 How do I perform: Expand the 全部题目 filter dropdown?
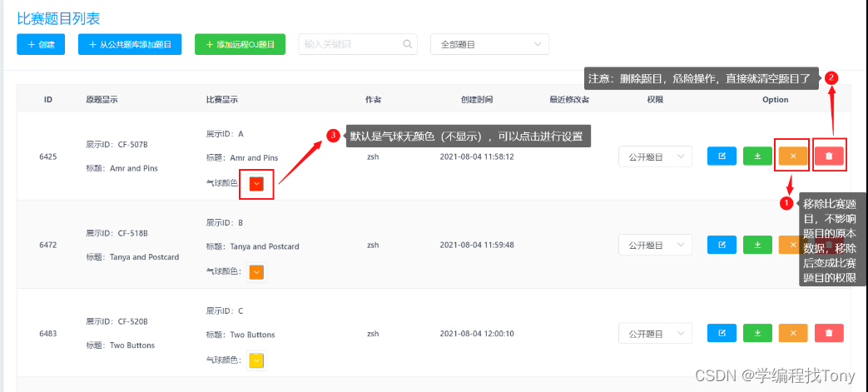pyautogui.click(x=489, y=44)
